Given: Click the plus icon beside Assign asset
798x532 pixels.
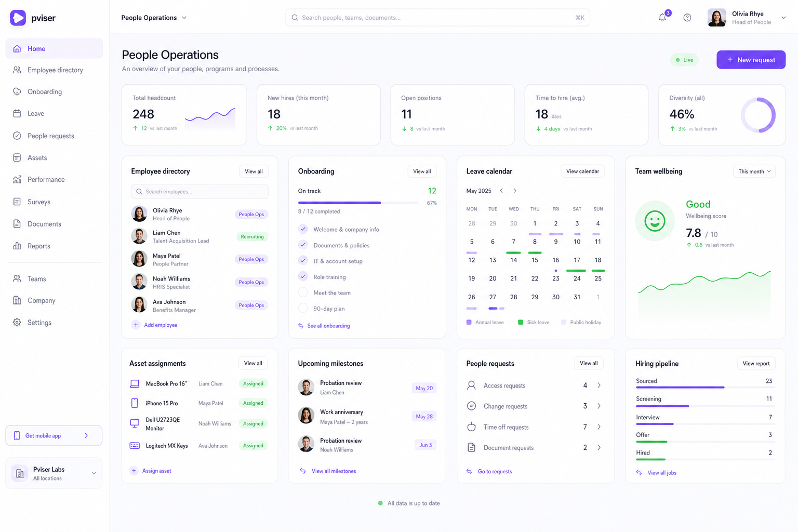Looking at the screenshot, I should pyautogui.click(x=134, y=471).
